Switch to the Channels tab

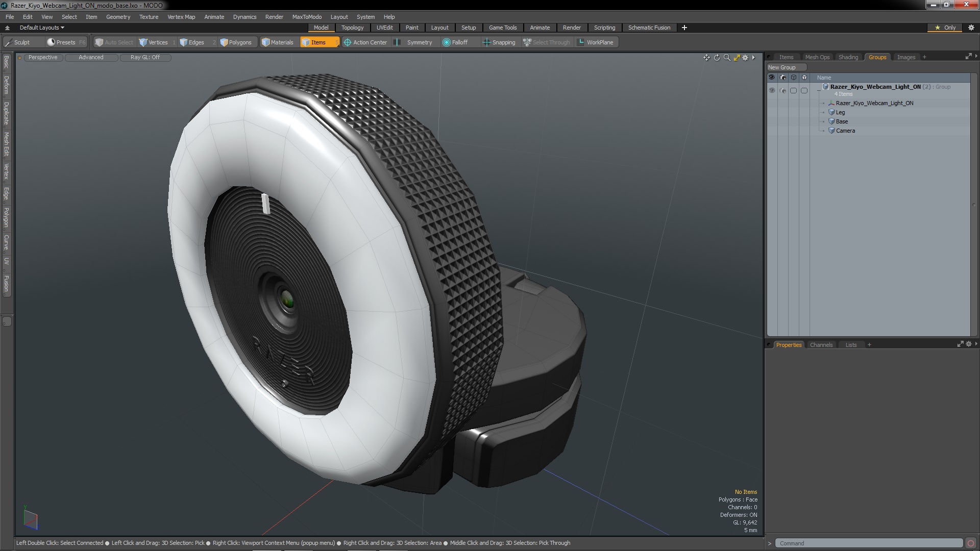pyautogui.click(x=821, y=345)
